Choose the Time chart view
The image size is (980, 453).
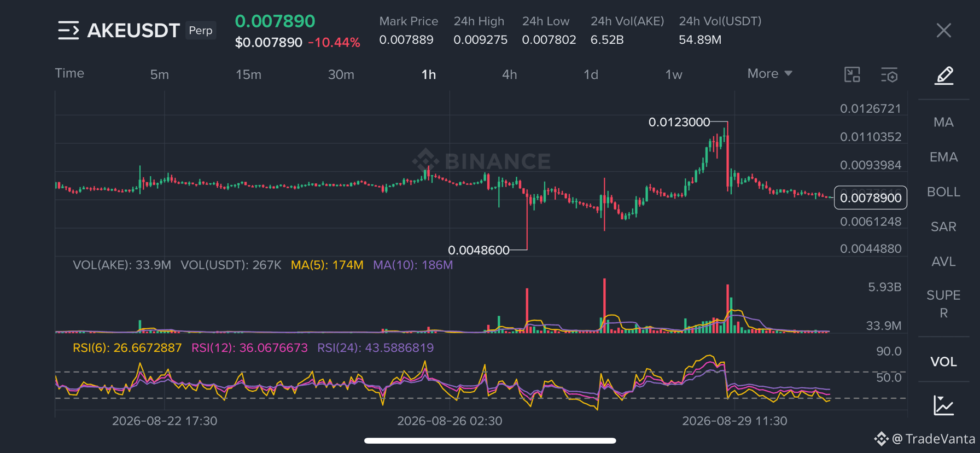[69, 73]
